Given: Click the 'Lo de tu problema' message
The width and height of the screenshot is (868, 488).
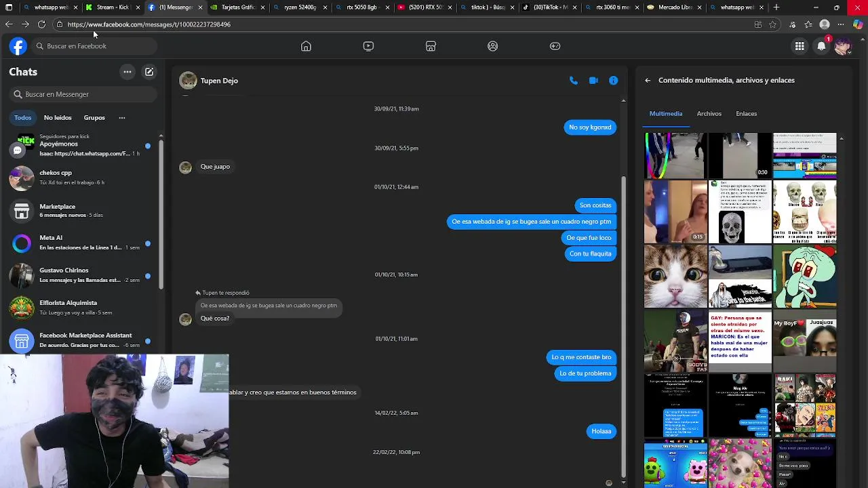Looking at the screenshot, I should point(585,373).
